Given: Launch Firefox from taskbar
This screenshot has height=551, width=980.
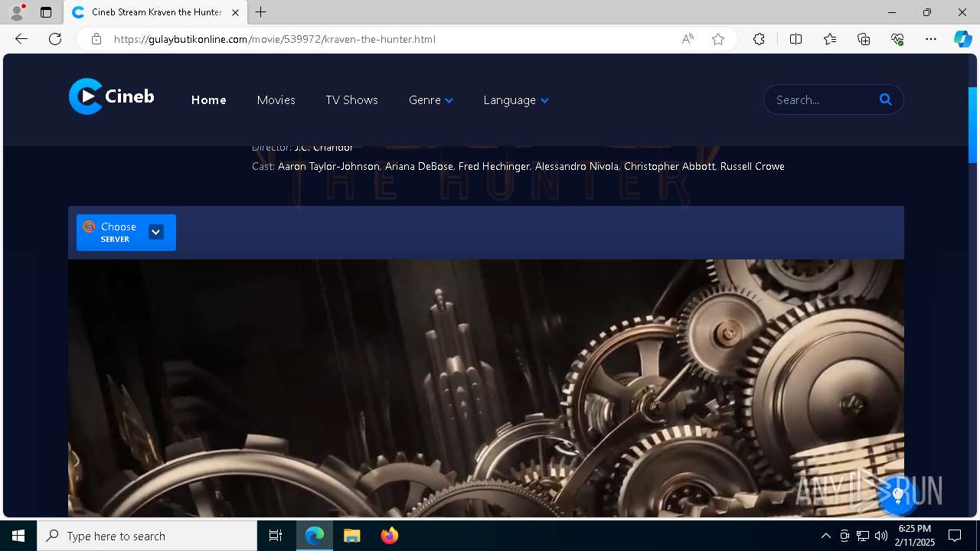Looking at the screenshot, I should point(389,536).
